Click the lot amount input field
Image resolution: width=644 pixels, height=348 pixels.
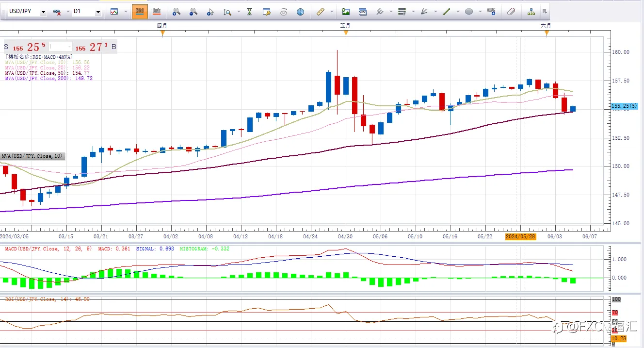coord(60,47)
